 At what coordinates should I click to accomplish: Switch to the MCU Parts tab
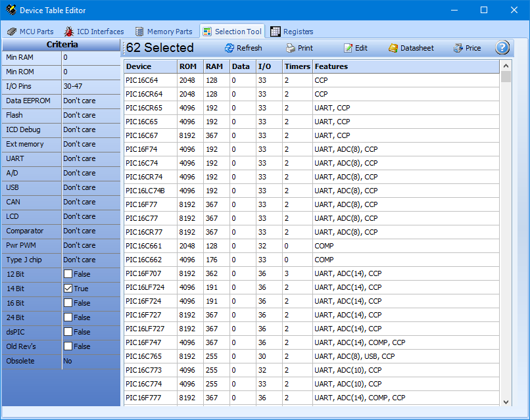pos(30,32)
